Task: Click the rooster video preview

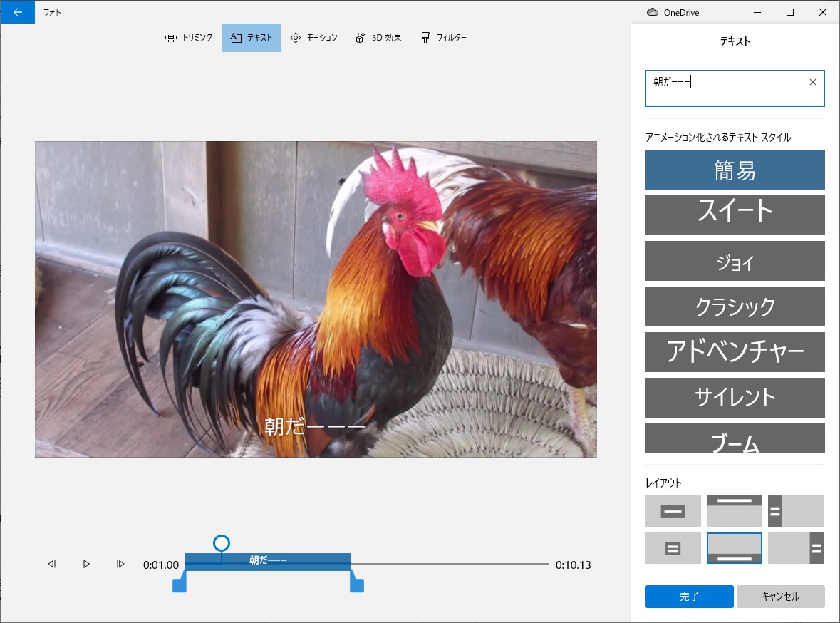Action: [x=316, y=299]
